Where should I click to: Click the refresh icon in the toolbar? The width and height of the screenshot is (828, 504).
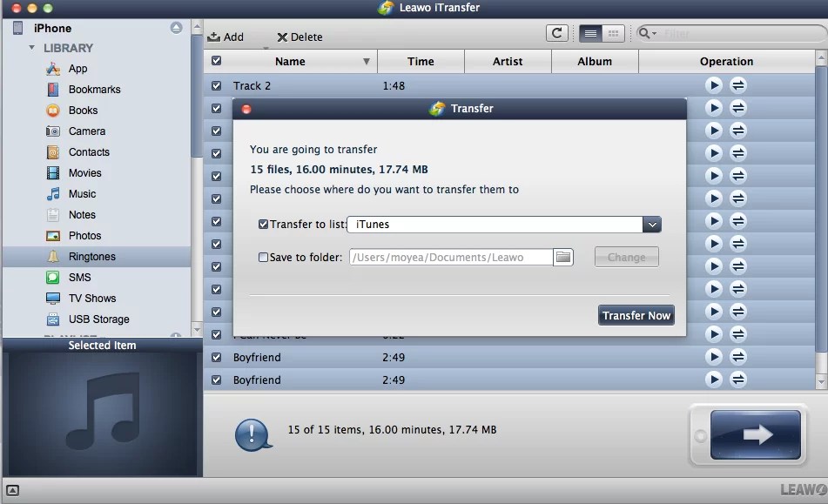557,33
